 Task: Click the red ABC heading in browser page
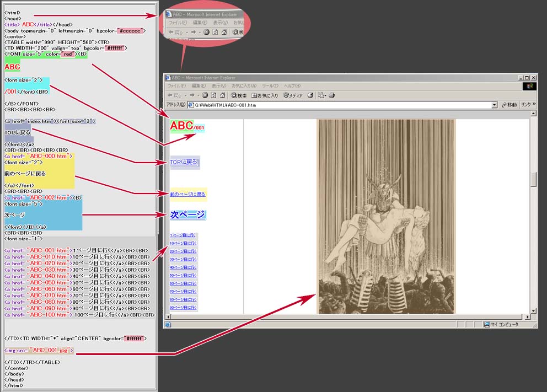(181, 125)
